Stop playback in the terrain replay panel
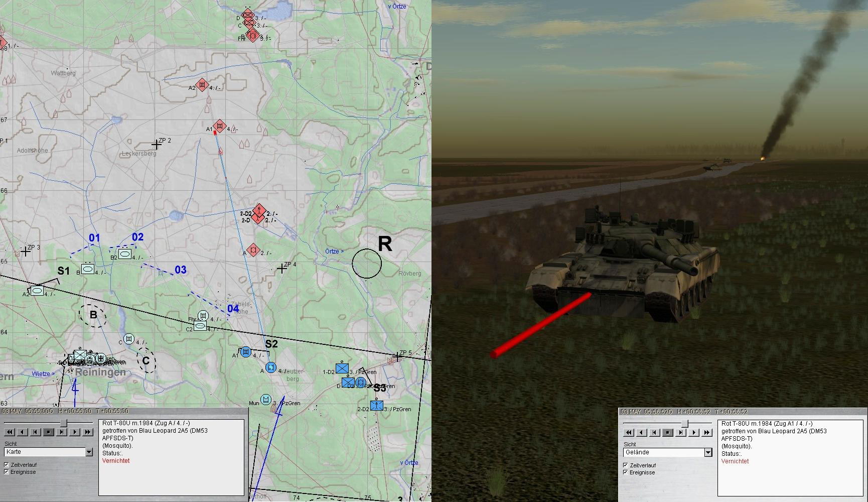Screen dimensions: 868x502 668,432
